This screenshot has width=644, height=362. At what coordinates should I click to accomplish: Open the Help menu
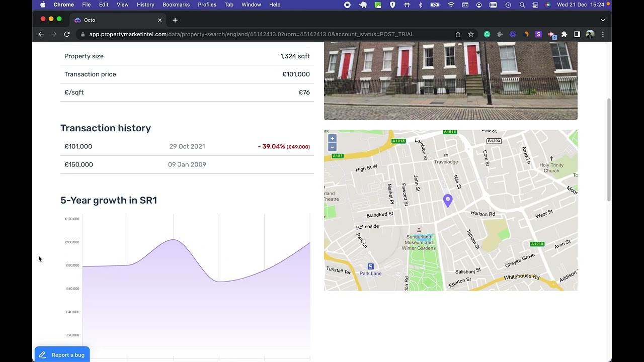(275, 5)
